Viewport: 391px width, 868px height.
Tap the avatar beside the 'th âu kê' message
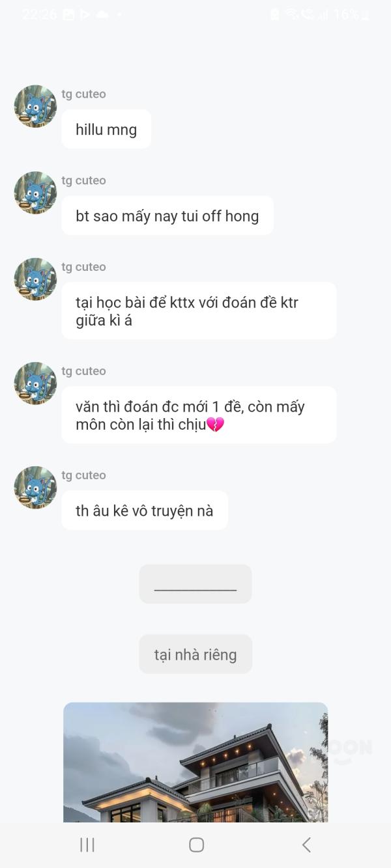(35, 487)
